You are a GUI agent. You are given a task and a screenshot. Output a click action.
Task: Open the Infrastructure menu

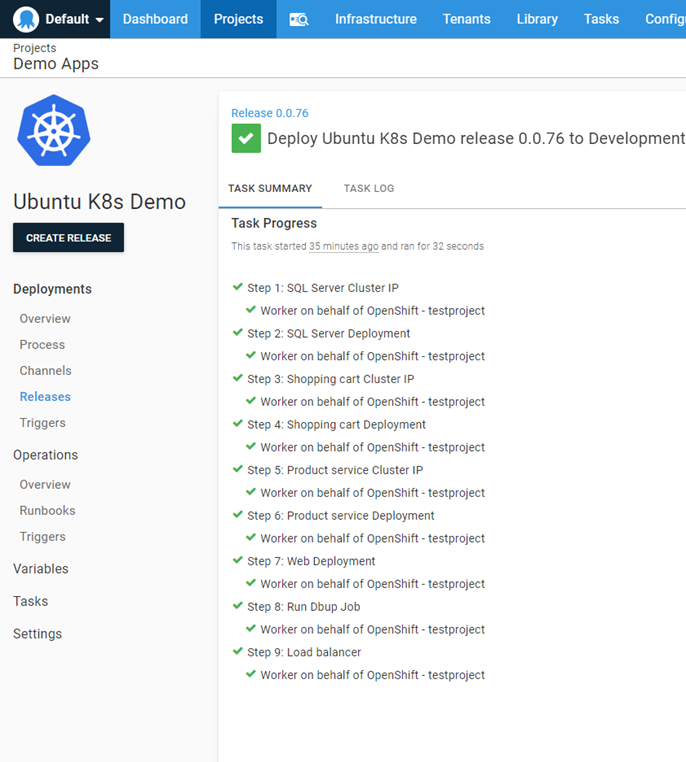(375, 19)
